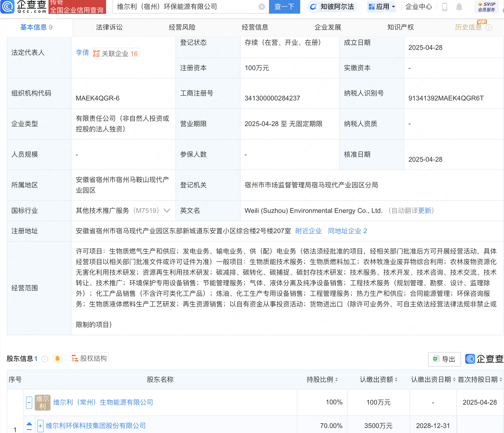Click 营业期限 value text
This screenshot has height=433, width=504.
[283, 124]
